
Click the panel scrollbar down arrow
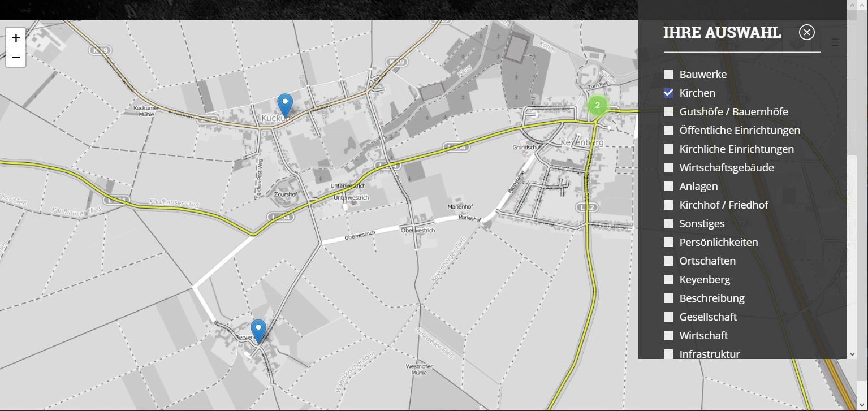click(853, 354)
